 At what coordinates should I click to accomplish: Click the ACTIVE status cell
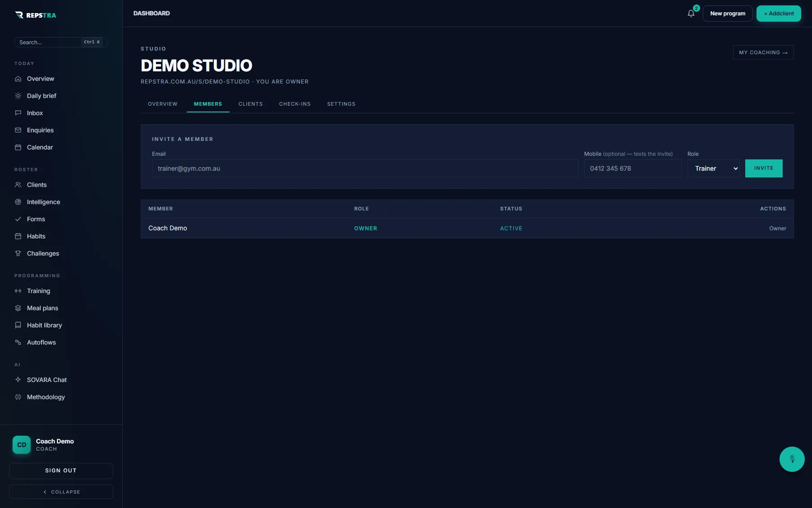coord(511,228)
